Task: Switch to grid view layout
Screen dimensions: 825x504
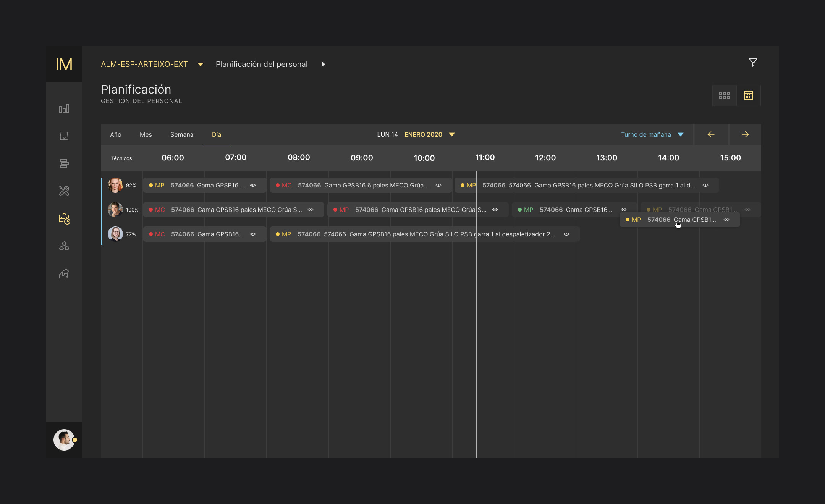Action: coord(725,95)
